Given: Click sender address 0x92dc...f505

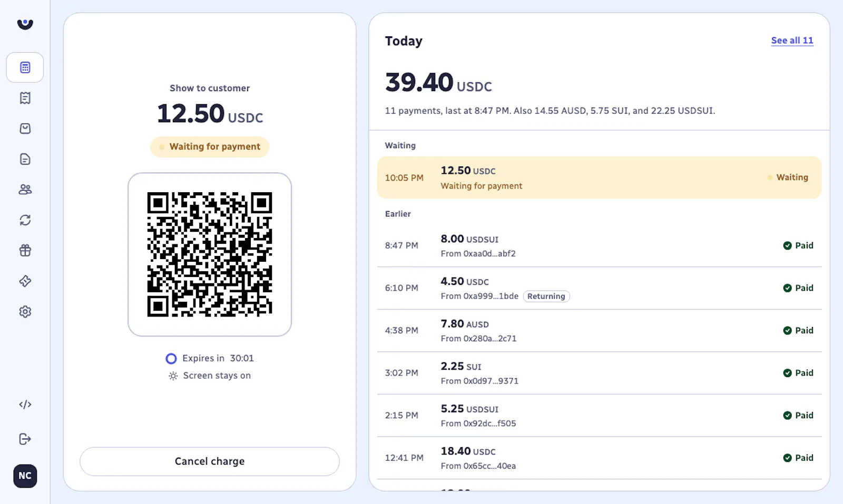Looking at the screenshot, I should (489, 424).
